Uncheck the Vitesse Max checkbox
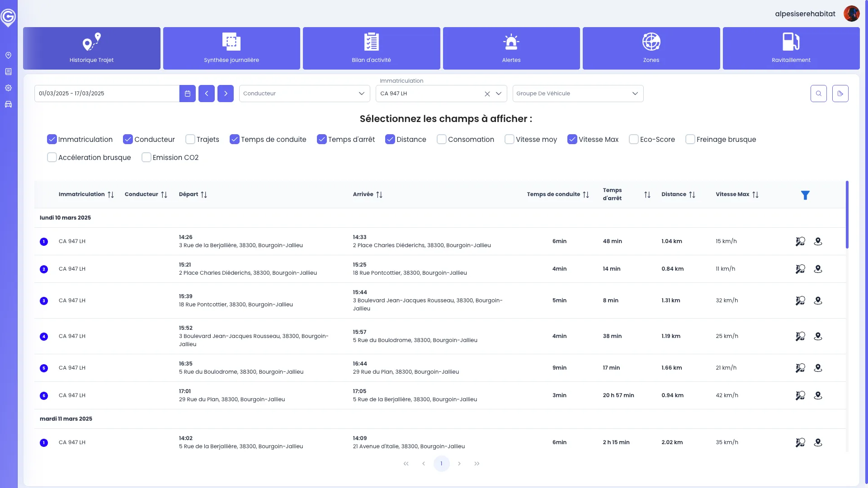The width and height of the screenshot is (868, 488). pos(572,139)
